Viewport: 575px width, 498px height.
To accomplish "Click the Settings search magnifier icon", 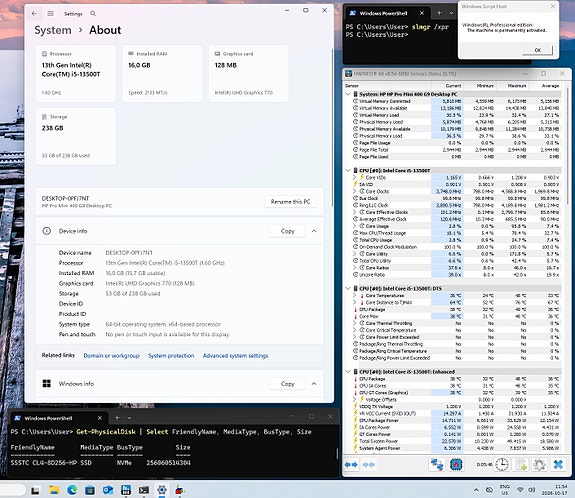I will click(x=93, y=14).
